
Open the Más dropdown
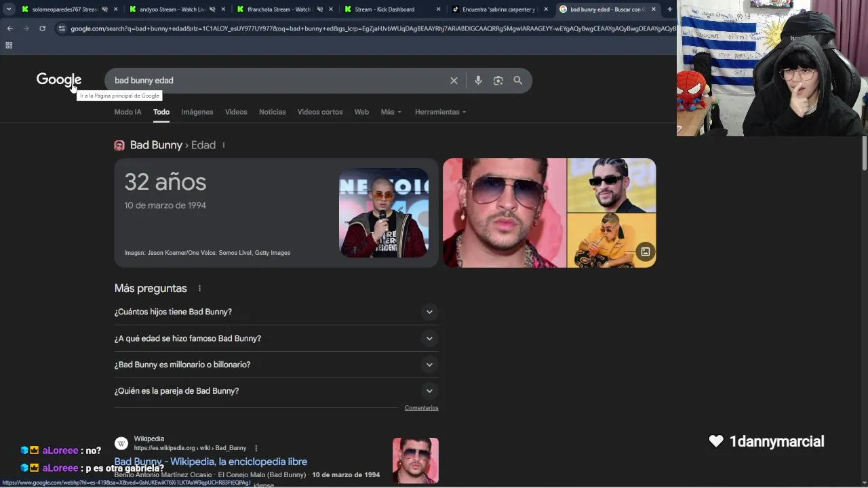click(x=391, y=112)
